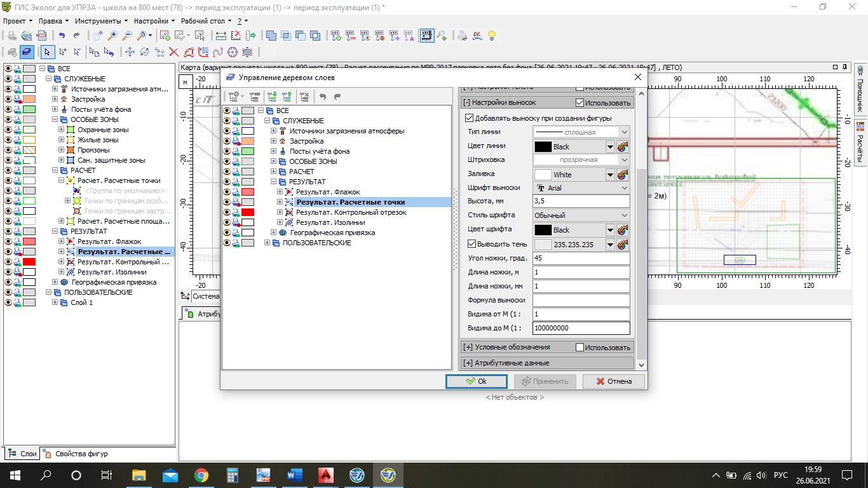The image size is (868, 488).
Task: Click the delete layer icon in dialog toolbar
Action: pyautogui.click(x=304, y=97)
